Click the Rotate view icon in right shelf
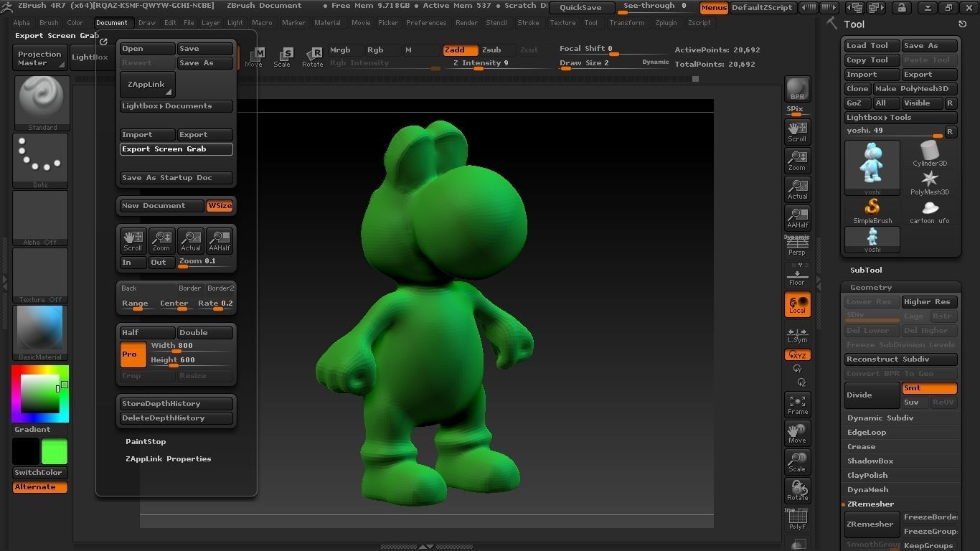This screenshot has width=980, height=551. click(x=797, y=491)
